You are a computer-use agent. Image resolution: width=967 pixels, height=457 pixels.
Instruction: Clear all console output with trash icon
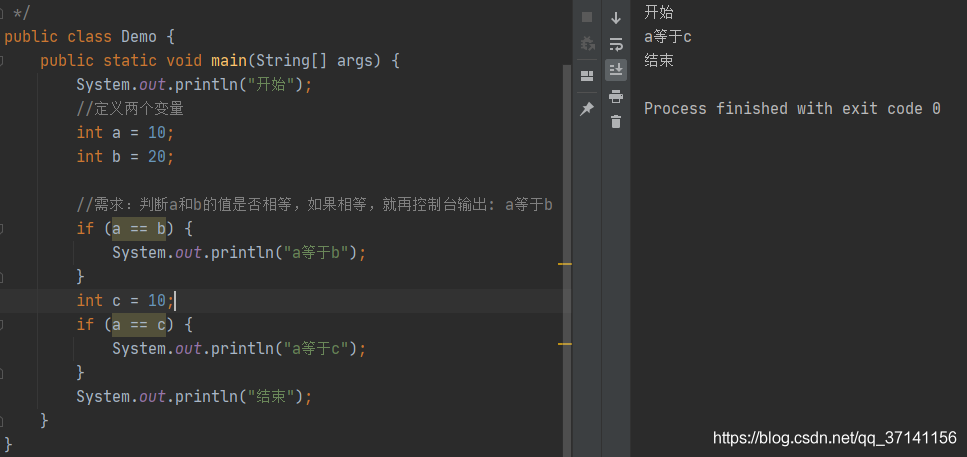[615, 121]
